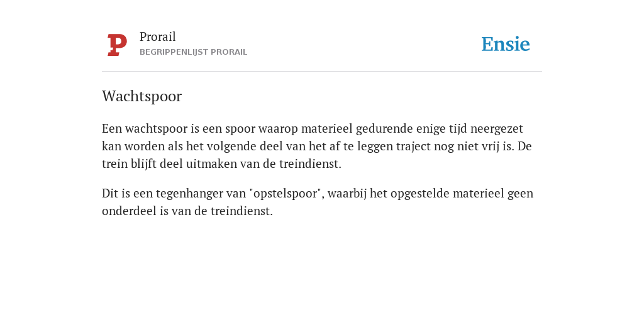Click the word neergezet in first line
644x322 pixels.
(x=497, y=129)
